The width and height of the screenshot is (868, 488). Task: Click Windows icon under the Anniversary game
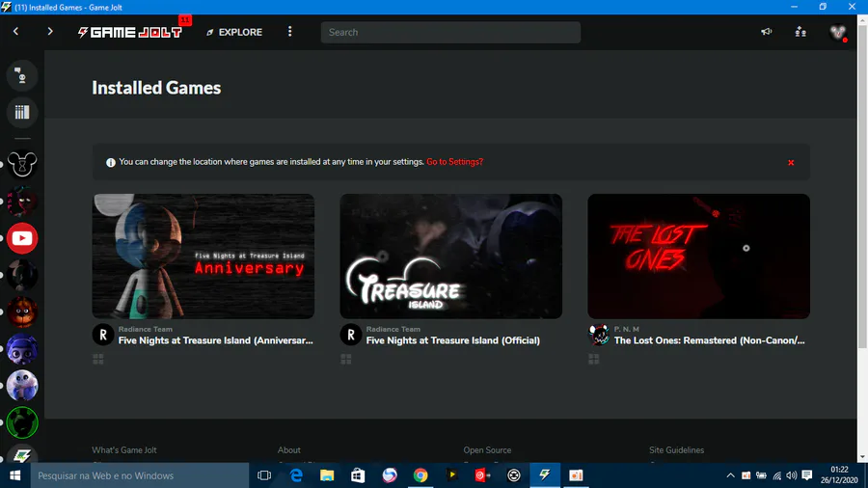tap(98, 359)
